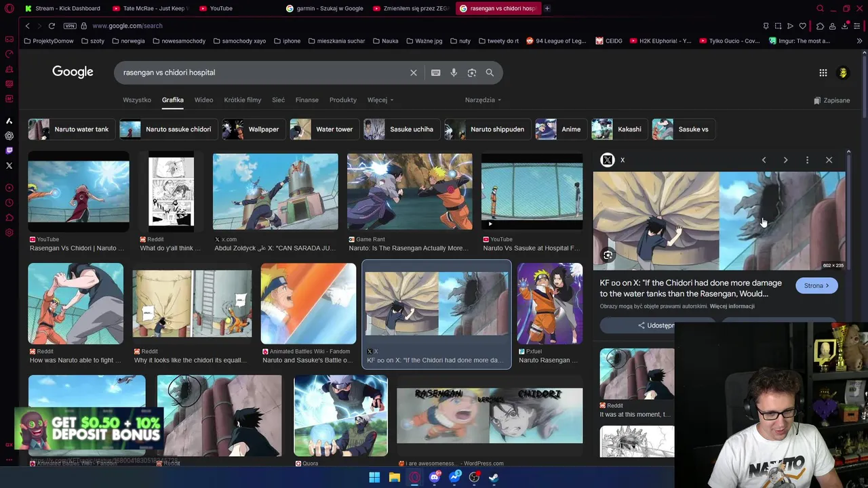Show more bookmarks with double chevron
The height and width of the screenshot is (488, 868).
859,41
